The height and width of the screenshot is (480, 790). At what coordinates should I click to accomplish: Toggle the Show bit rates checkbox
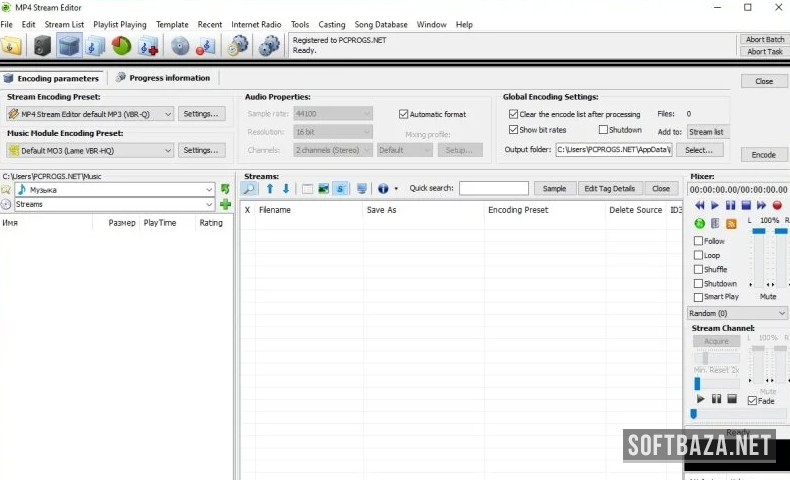513,130
